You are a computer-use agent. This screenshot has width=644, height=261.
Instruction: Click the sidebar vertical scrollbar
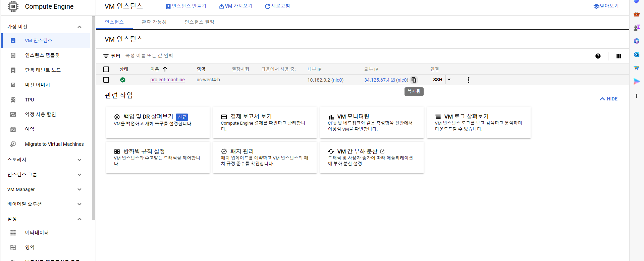click(x=94, y=118)
